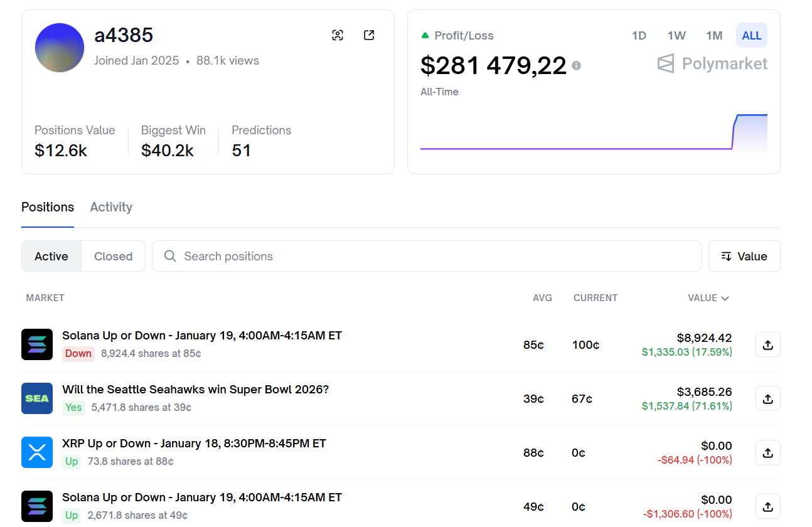Share the Solana Down position
The width and height of the screenshot is (812, 527).
pyautogui.click(x=767, y=344)
